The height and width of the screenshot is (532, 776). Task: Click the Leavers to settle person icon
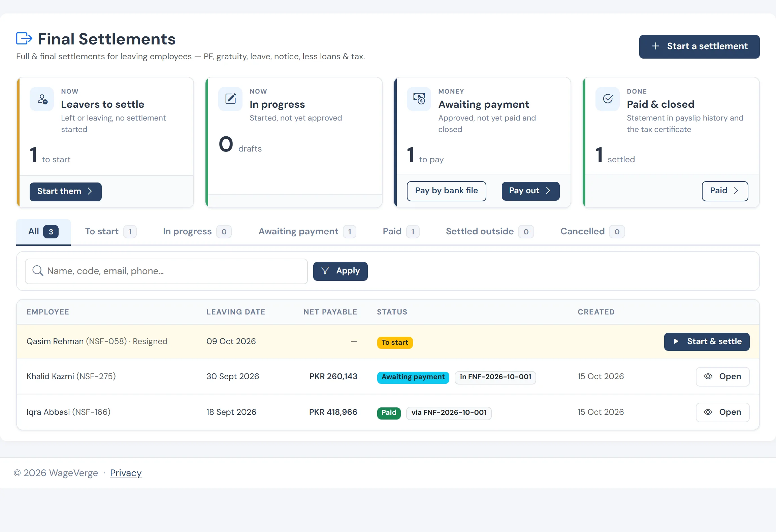[x=42, y=99]
